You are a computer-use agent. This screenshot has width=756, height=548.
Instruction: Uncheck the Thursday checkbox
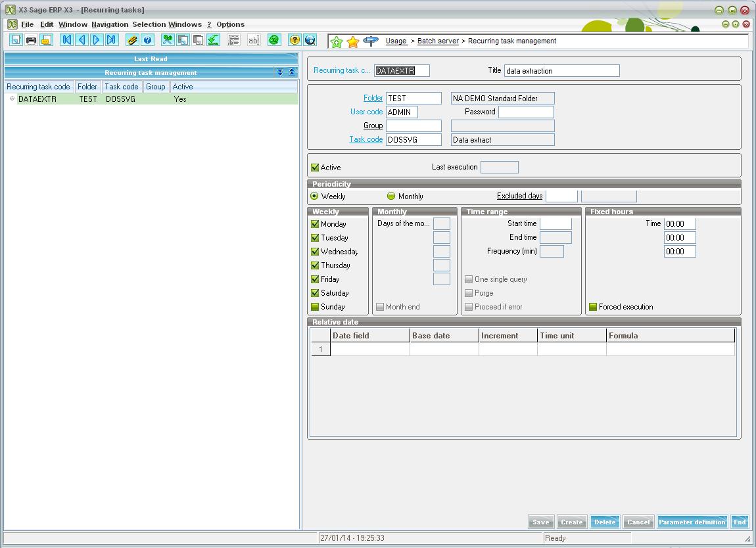pyautogui.click(x=315, y=265)
